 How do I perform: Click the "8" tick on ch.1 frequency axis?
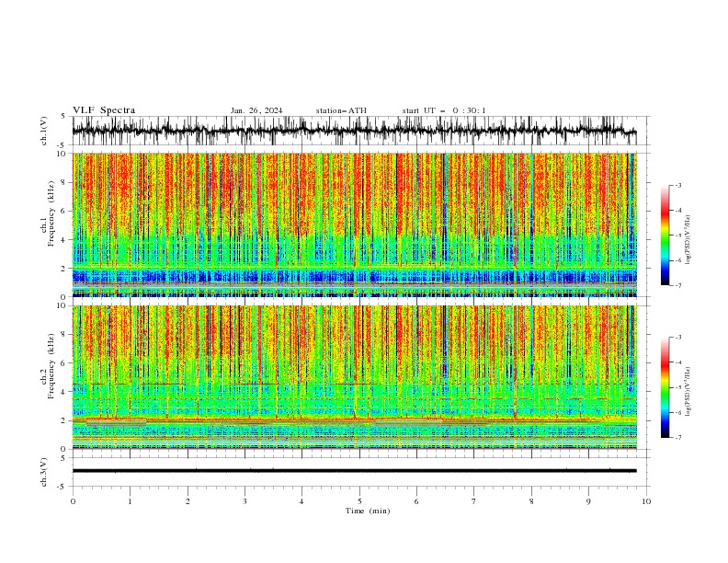tap(63, 182)
